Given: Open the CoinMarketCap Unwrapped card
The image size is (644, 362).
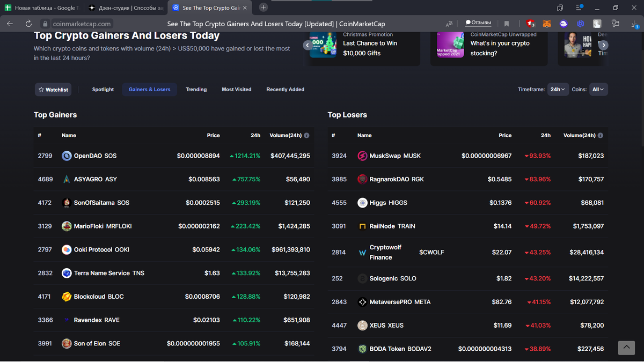Looking at the screenshot, I should point(489,48).
